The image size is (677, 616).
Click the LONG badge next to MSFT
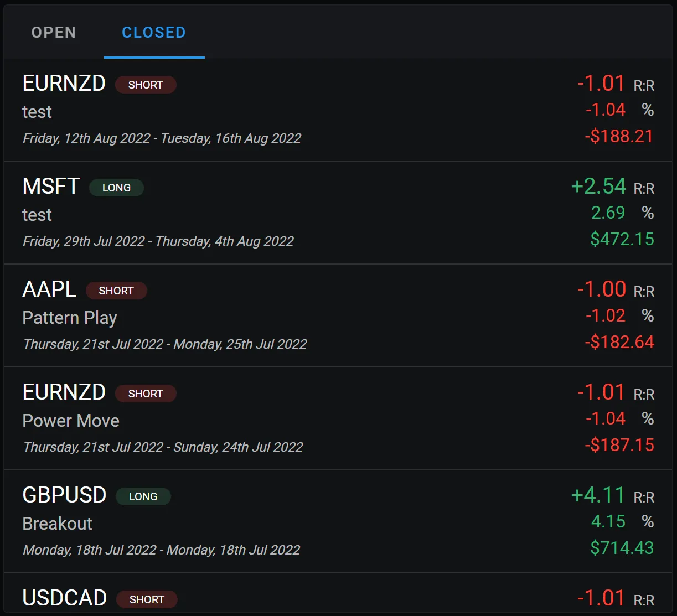116,188
